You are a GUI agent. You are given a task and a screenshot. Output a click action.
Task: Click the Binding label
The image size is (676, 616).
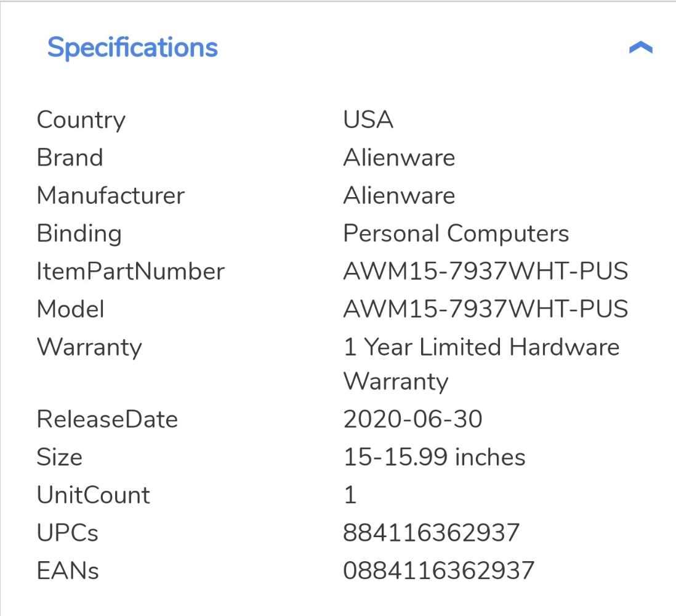click(79, 234)
